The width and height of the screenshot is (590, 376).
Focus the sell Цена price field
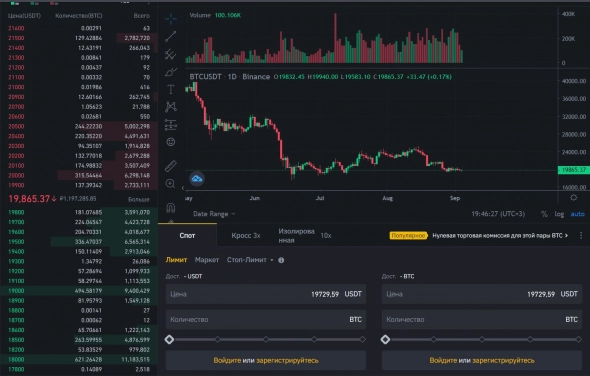482,294
